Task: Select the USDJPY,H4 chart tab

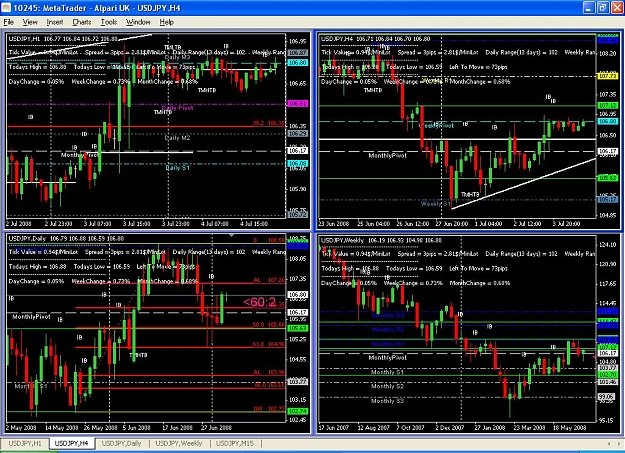Action: pos(71,443)
